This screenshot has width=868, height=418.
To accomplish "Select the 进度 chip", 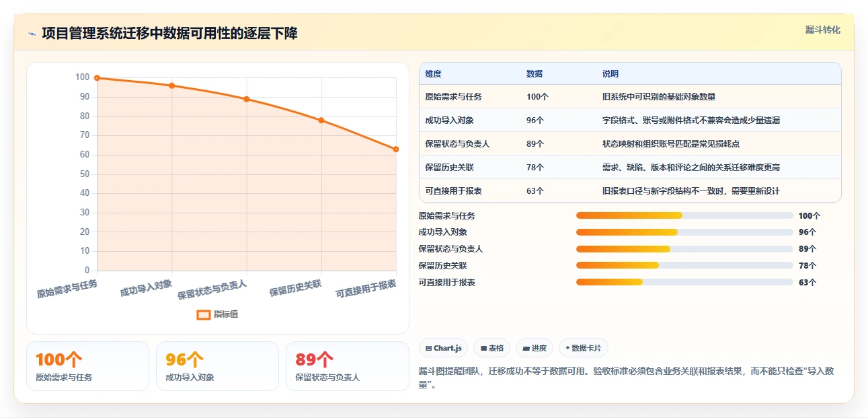I will pyautogui.click(x=535, y=348).
